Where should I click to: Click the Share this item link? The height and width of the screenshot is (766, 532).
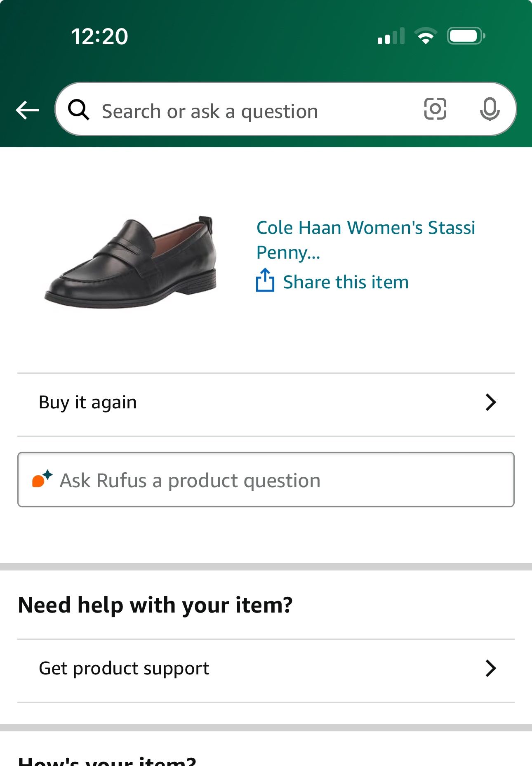346,283
